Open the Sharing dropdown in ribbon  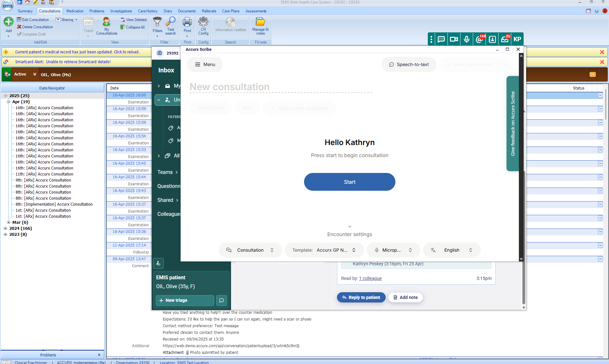tap(67, 20)
